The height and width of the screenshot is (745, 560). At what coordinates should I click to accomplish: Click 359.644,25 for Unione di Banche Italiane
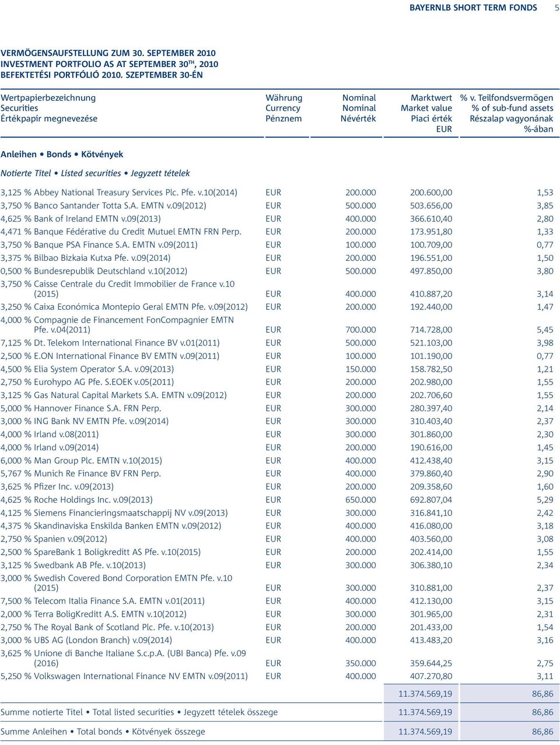point(431,663)
